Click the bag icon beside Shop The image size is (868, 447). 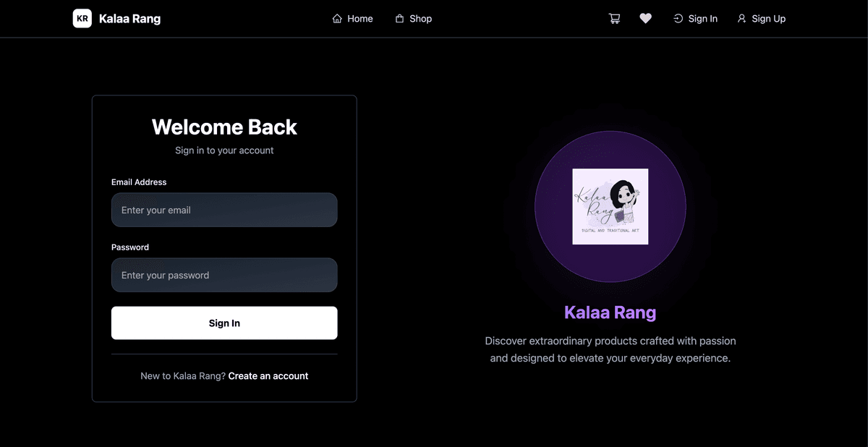point(399,19)
